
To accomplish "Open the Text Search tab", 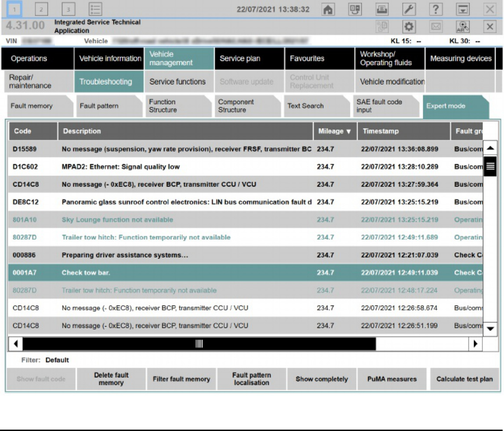I will click(x=317, y=106).
